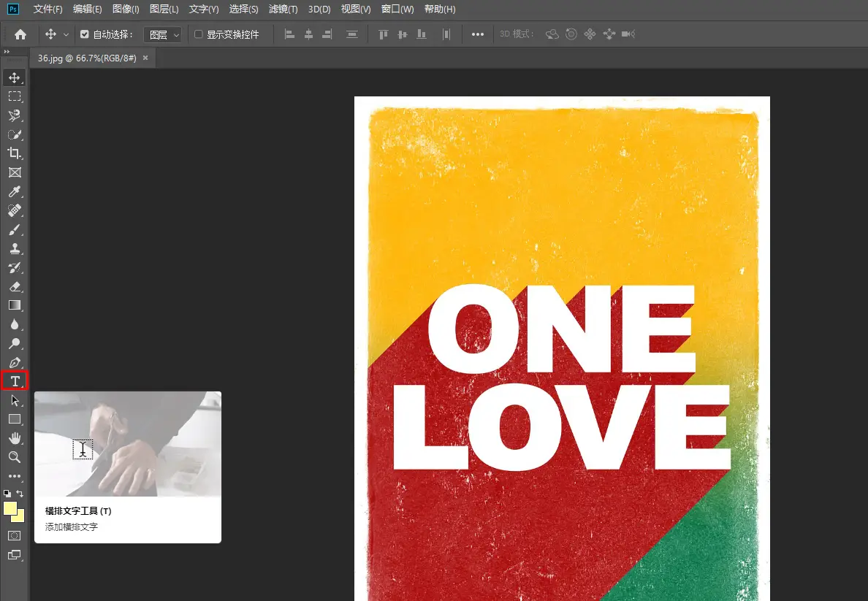Toggle Quick Mask mode icon

pyautogui.click(x=15, y=535)
